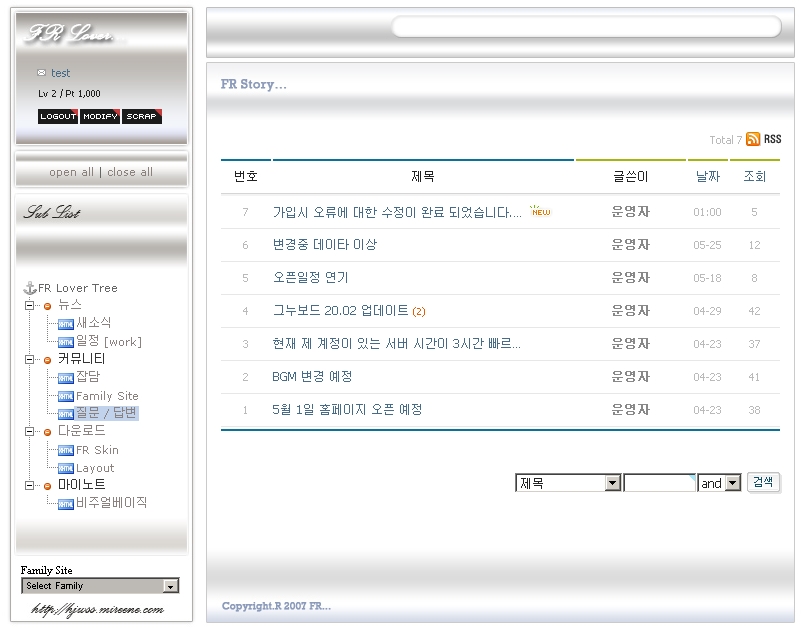Viewport: 803px width, 628px height.
Task: Click the HTML page icon beside 일정 [work]
Action: pyautogui.click(x=66, y=342)
